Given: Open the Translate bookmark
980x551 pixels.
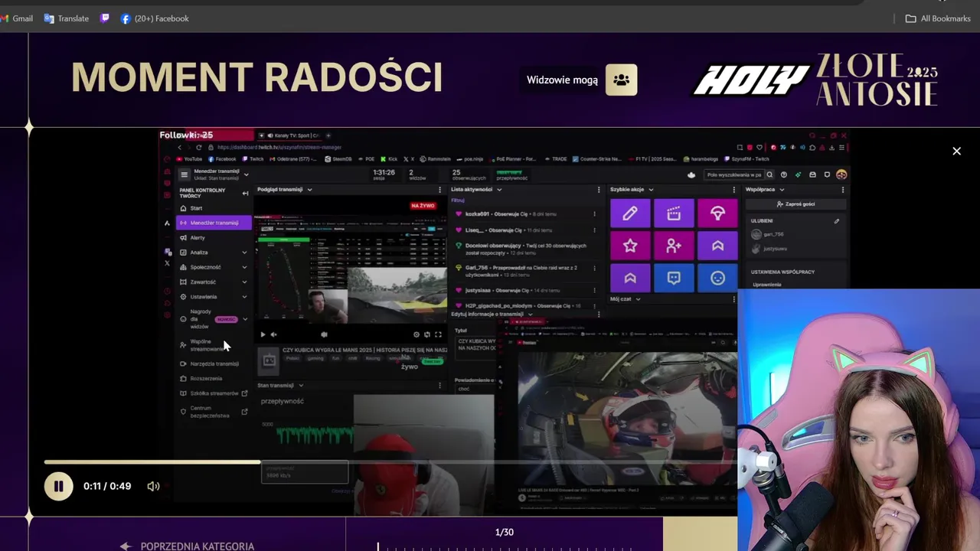Looking at the screenshot, I should point(67,18).
